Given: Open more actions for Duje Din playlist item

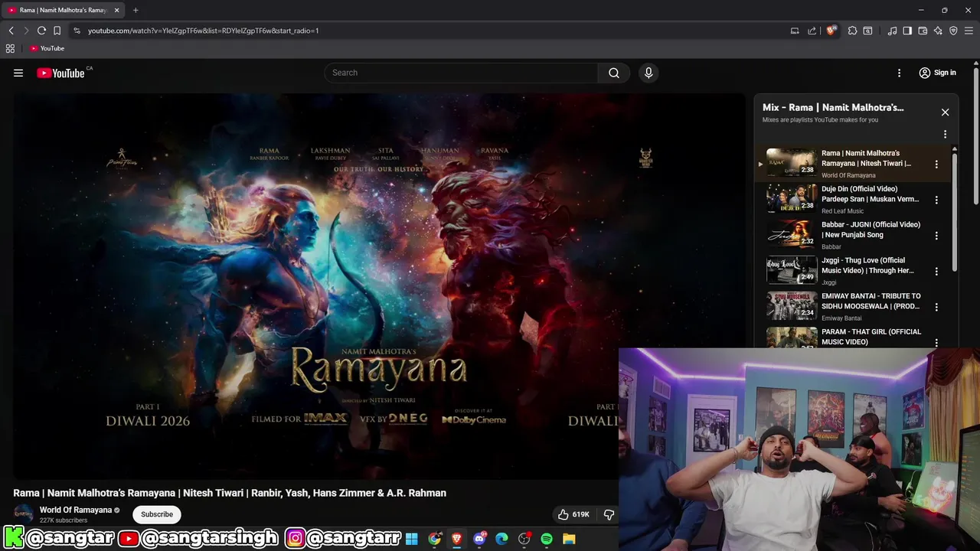Looking at the screenshot, I should pos(936,200).
